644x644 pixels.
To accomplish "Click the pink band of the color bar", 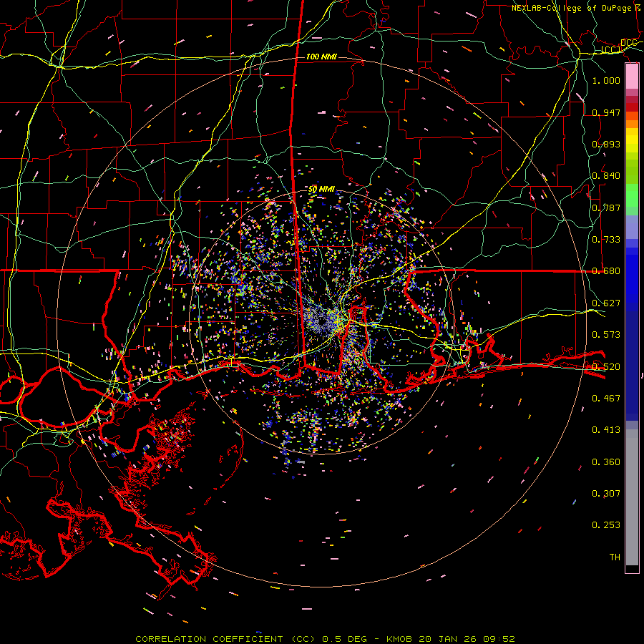I will pyautogui.click(x=632, y=77).
